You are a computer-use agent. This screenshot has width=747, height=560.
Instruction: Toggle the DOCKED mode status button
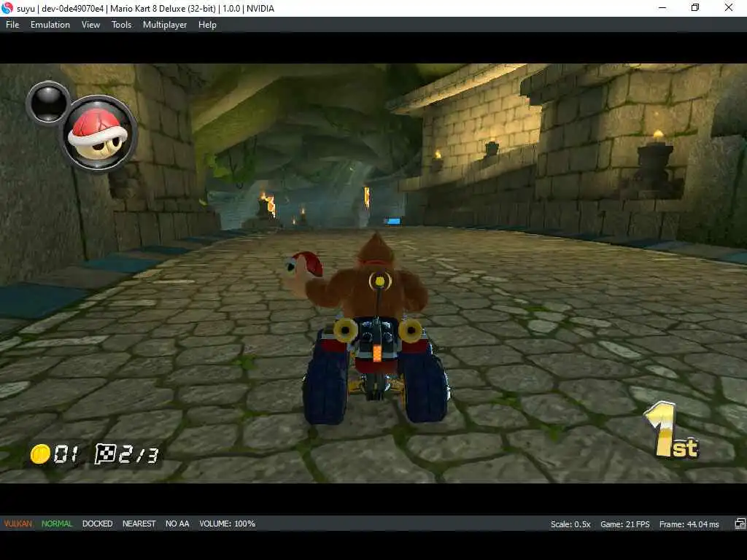(x=97, y=524)
